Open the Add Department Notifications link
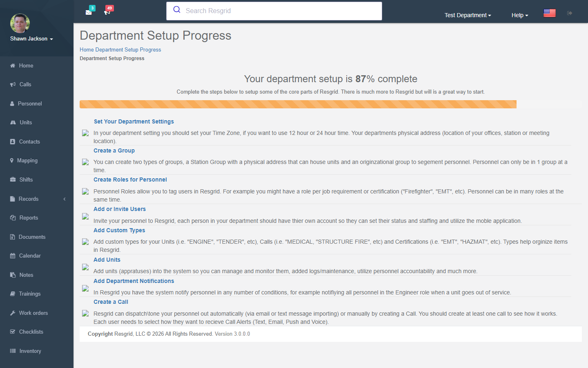This screenshot has width=588, height=368. (134, 281)
